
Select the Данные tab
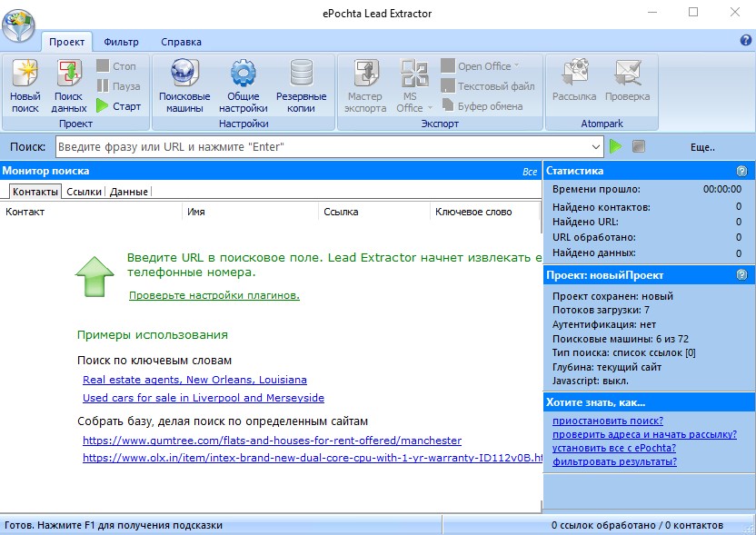[129, 192]
